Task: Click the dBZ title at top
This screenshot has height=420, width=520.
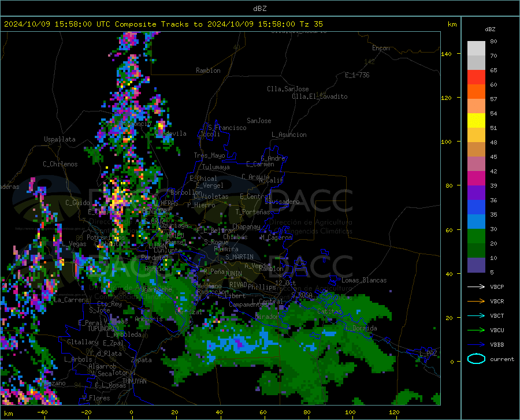Action: click(259, 9)
